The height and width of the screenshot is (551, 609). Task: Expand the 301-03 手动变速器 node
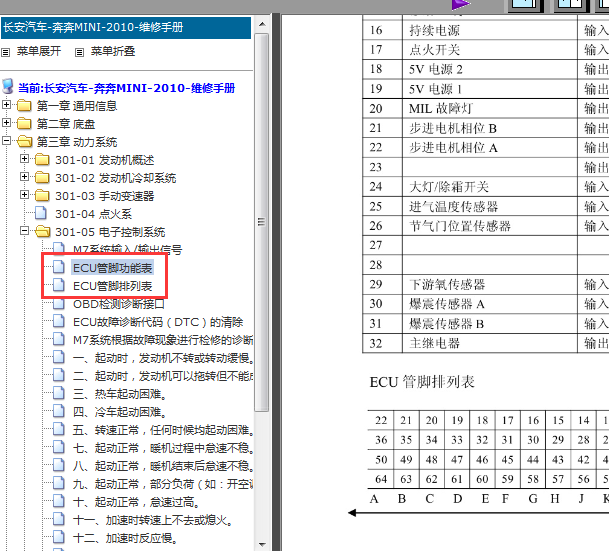(x=24, y=195)
